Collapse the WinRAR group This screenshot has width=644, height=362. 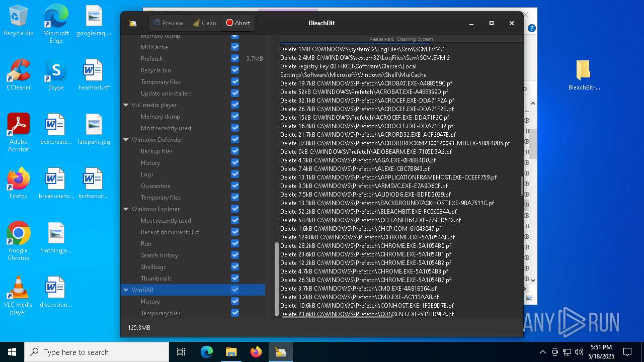tap(126, 290)
